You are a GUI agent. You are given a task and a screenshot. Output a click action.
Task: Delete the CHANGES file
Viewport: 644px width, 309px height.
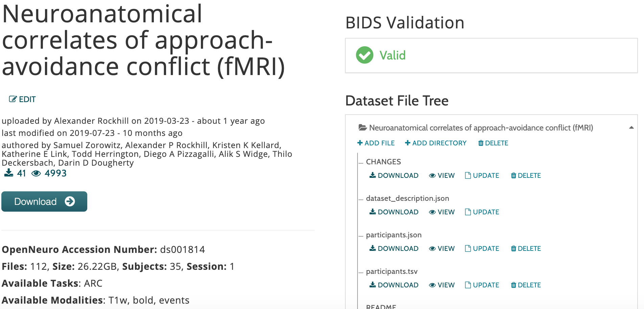tap(526, 175)
